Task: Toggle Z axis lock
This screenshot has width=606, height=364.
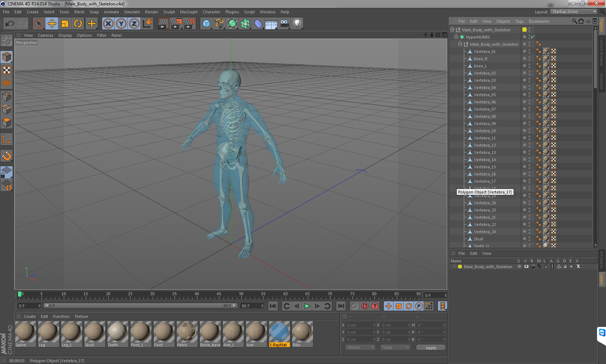Action: [134, 24]
